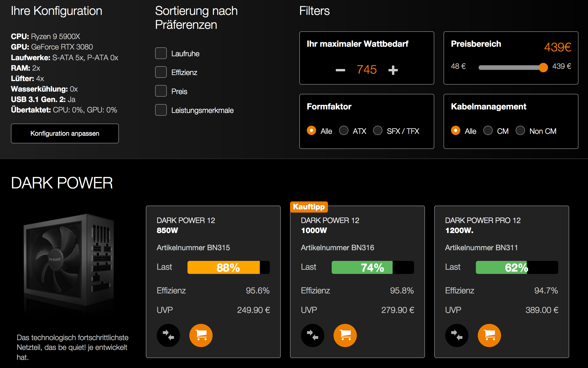This screenshot has width=588, height=368.
Task: Select the ATX form factor
Action: pyautogui.click(x=344, y=131)
